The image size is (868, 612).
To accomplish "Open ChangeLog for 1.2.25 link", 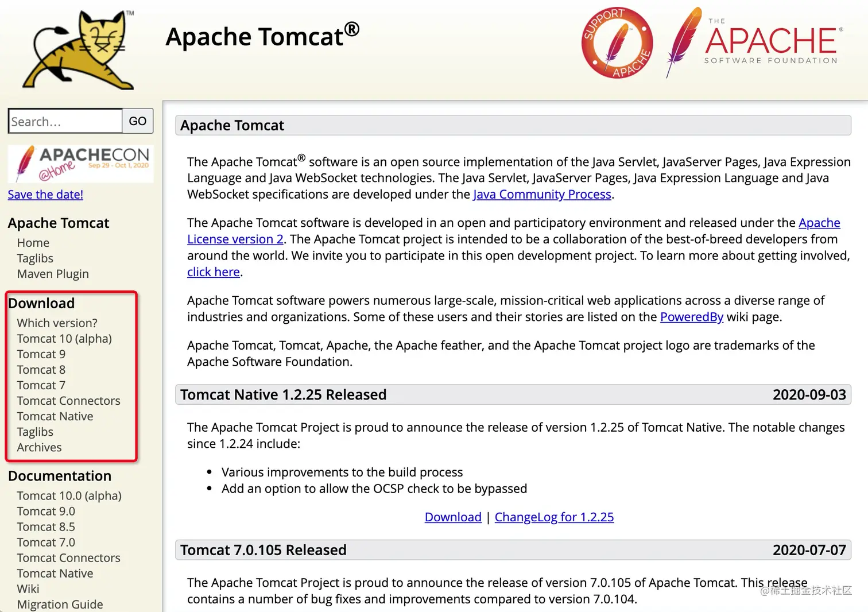I will coord(554,517).
